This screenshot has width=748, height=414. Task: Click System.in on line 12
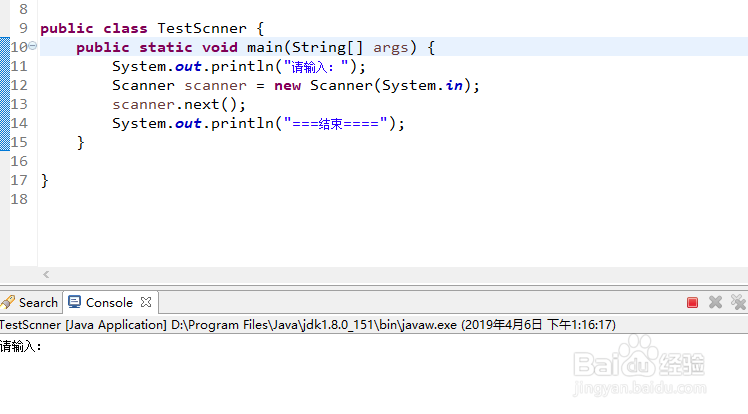[x=423, y=85]
